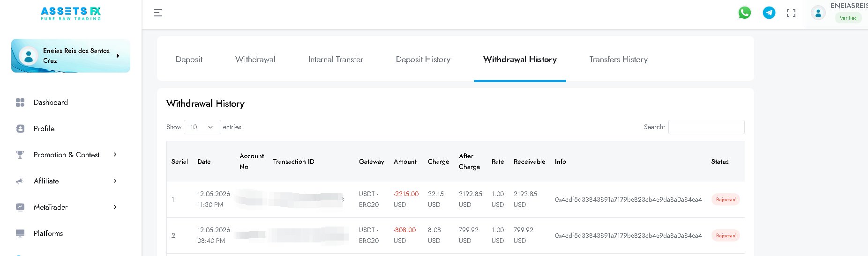
Task: Expand the Promotion & Contest submenu
Action: 67,155
